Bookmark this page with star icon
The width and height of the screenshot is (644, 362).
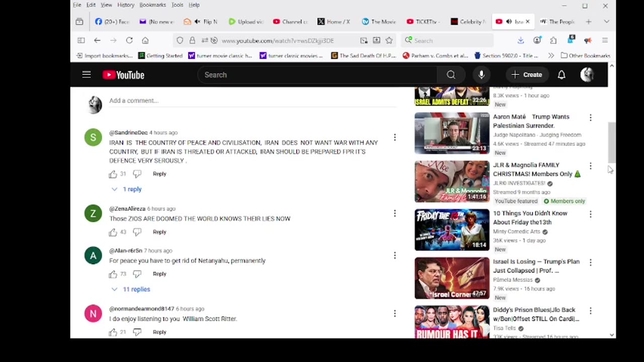coord(389,41)
